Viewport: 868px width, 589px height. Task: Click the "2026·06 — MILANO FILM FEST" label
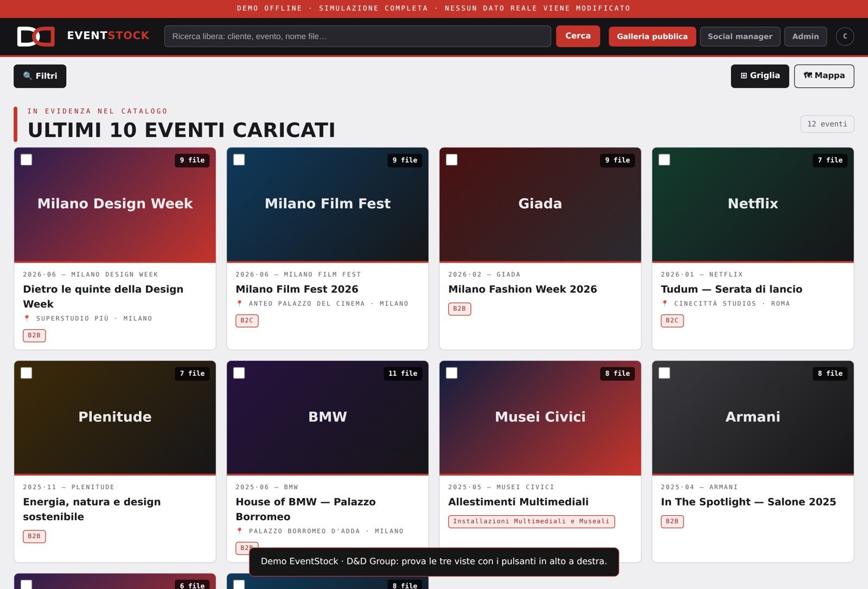[x=298, y=274]
